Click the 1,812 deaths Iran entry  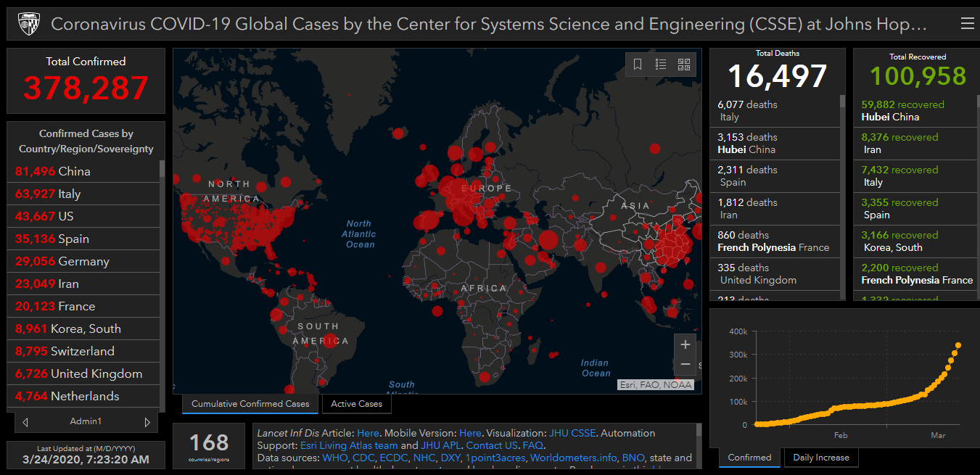pos(775,209)
